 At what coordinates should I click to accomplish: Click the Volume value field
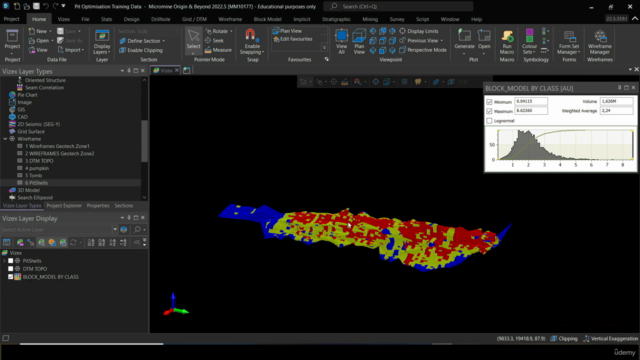click(616, 101)
